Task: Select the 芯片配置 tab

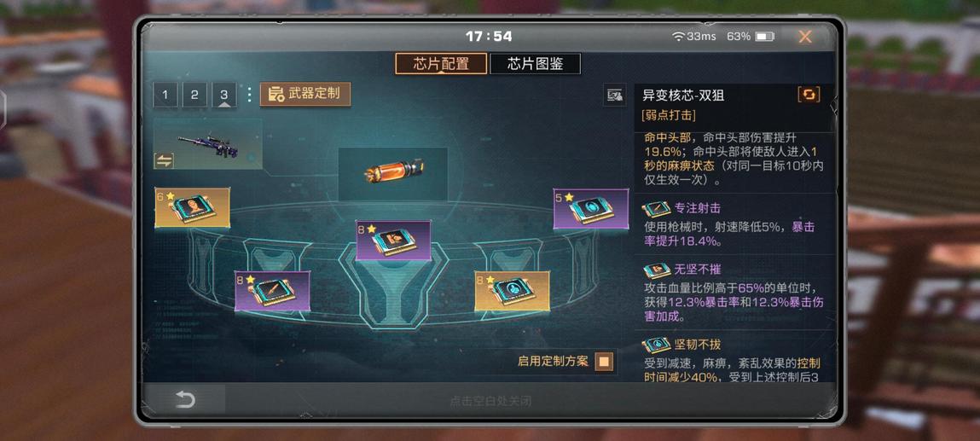Action: coord(441,64)
